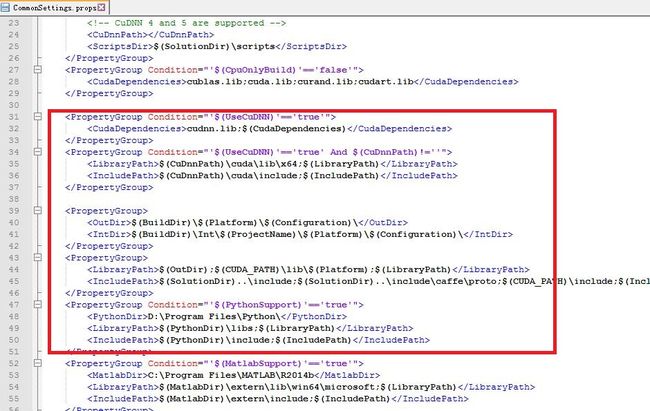This screenshot has height=411, width=650.
Task: Collapse the PythonSupport PropertyGroup fold at line 47
Action: (x=38, y=304)
